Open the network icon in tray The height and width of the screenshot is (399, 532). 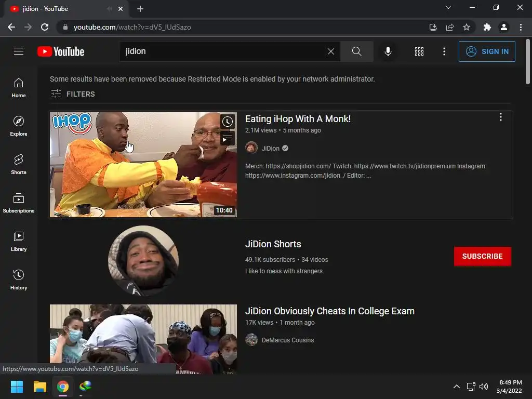(471, 387)
